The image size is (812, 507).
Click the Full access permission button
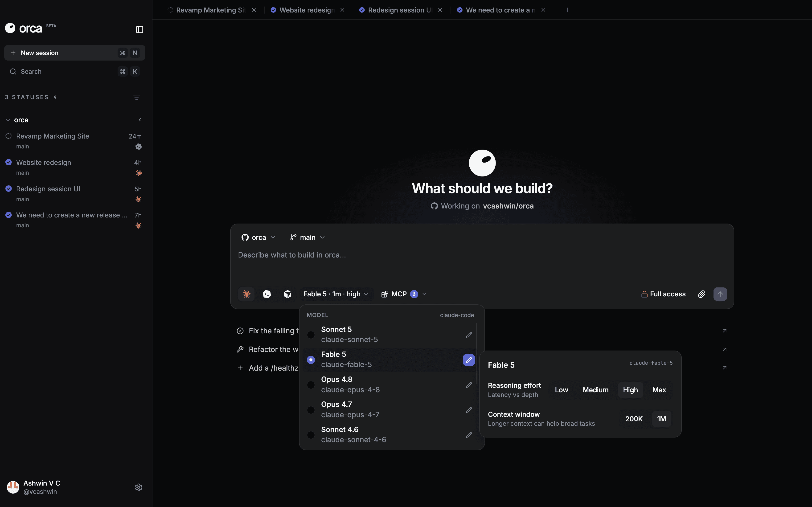[663, 294]
